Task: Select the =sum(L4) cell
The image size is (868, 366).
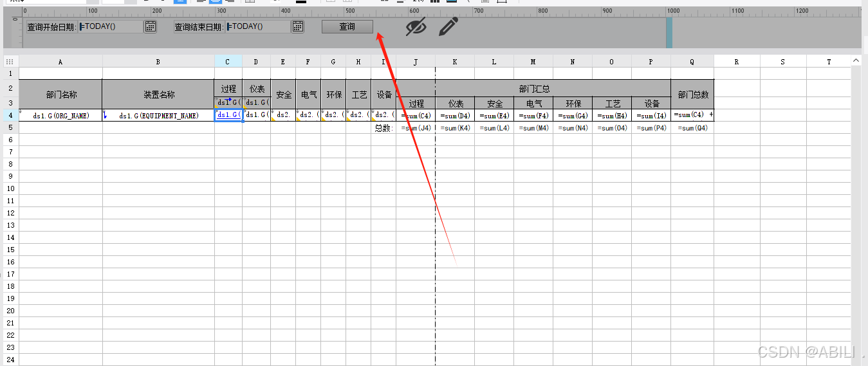Action: [x=494, y=128]
